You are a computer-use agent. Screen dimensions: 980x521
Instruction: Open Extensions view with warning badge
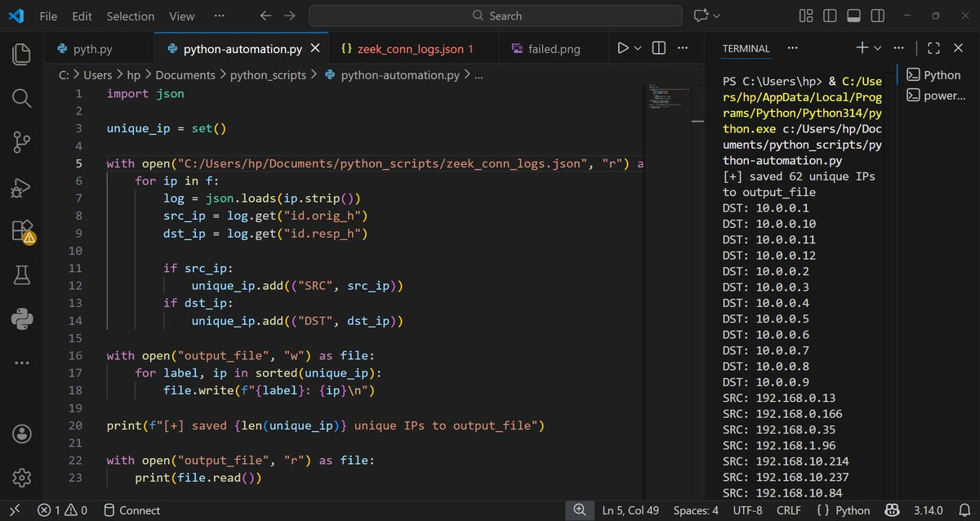[22, 231]
